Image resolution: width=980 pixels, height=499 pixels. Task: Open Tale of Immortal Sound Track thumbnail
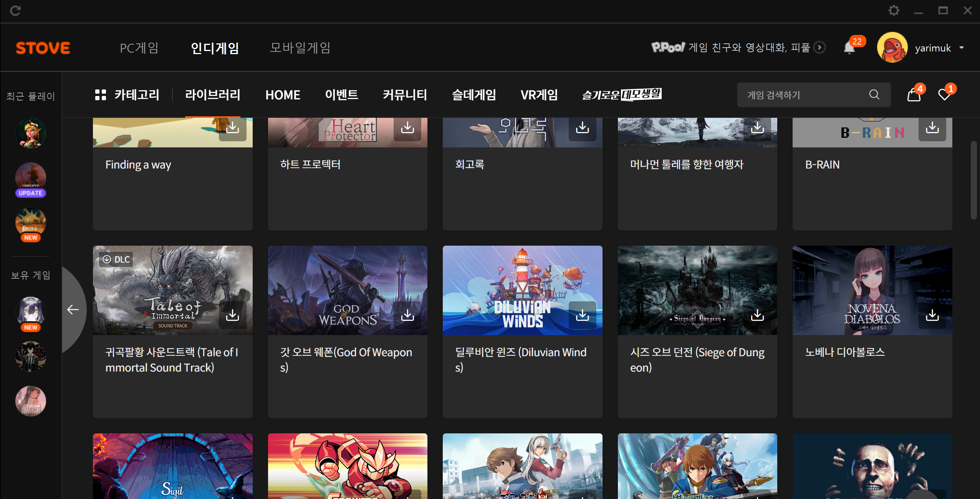click(173, 290)
